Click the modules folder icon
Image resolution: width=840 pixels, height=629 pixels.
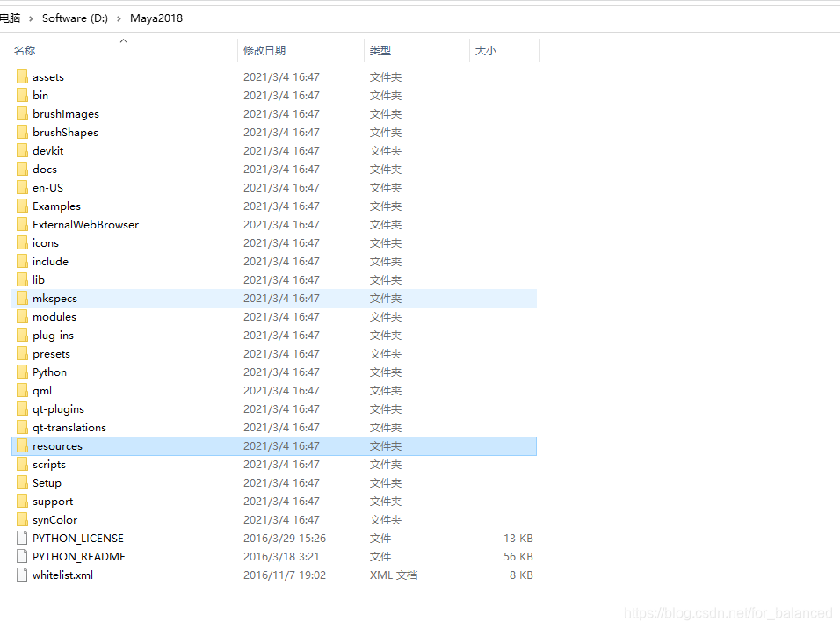point(22,316)
